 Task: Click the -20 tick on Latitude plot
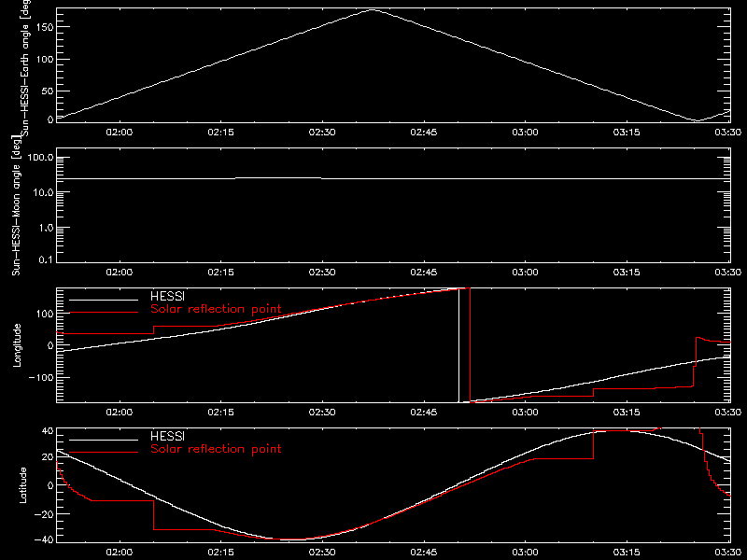44,514
